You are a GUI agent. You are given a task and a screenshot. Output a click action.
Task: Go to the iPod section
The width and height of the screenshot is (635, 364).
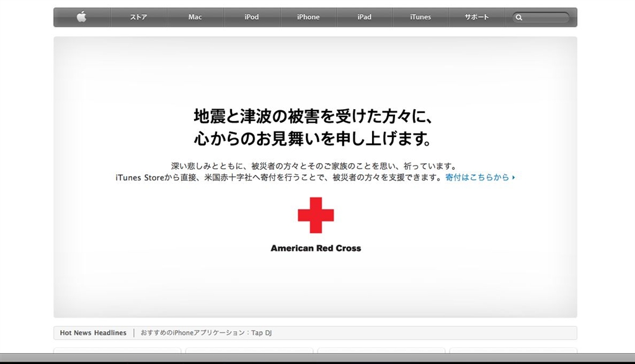click(252, 17)
